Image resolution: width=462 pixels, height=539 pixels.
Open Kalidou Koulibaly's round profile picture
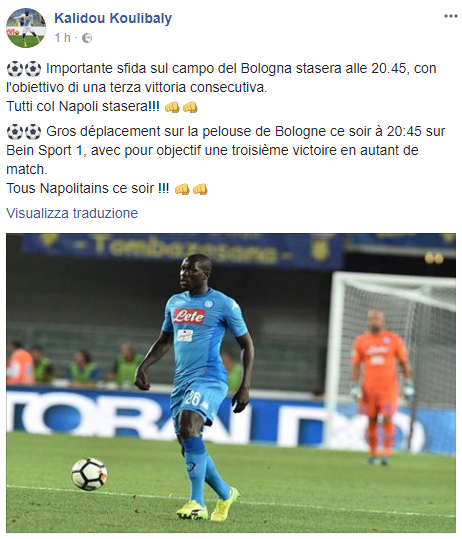coord(26,28)
